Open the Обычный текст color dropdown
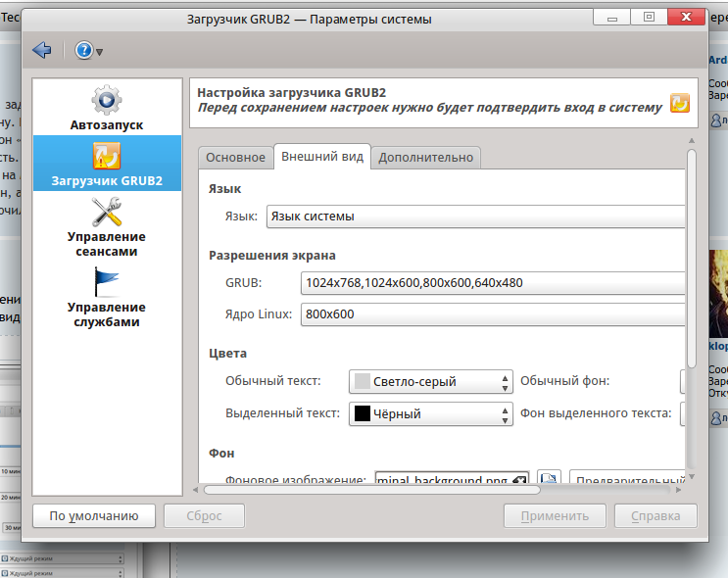 point(431,382)
